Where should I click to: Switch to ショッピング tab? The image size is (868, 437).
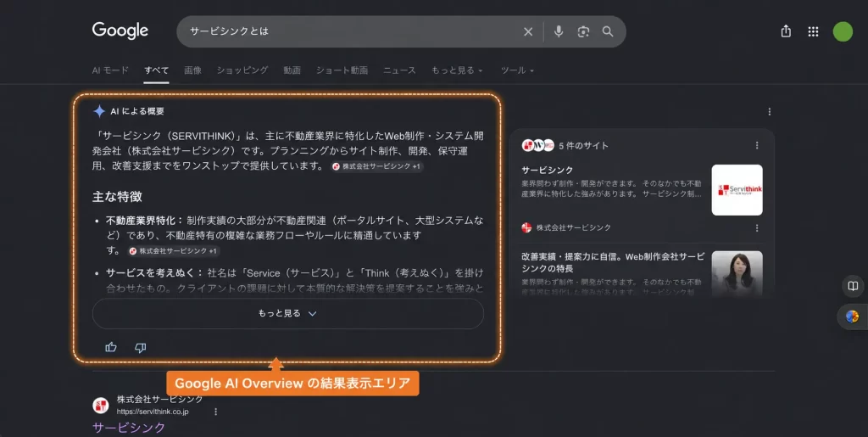(242, 70)
